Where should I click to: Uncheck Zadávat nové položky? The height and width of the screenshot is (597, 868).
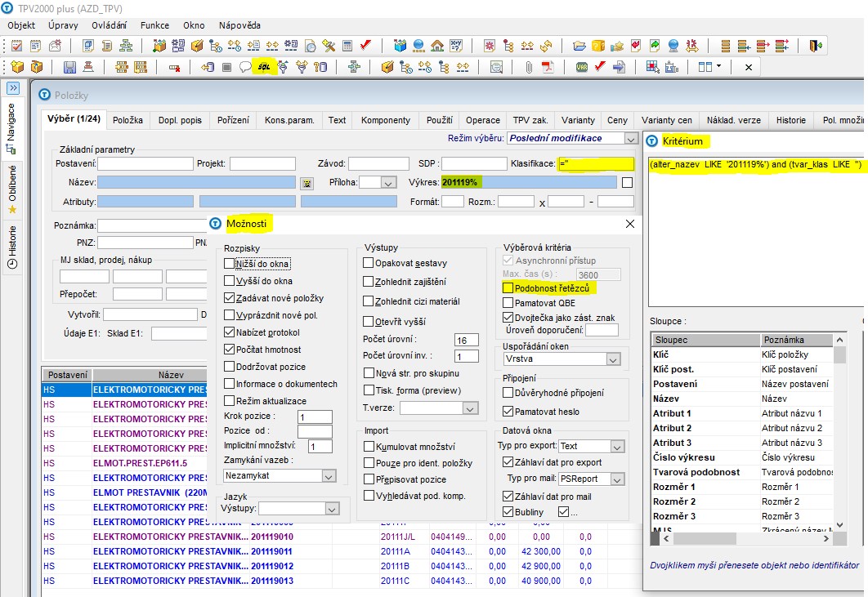point(229,297)
